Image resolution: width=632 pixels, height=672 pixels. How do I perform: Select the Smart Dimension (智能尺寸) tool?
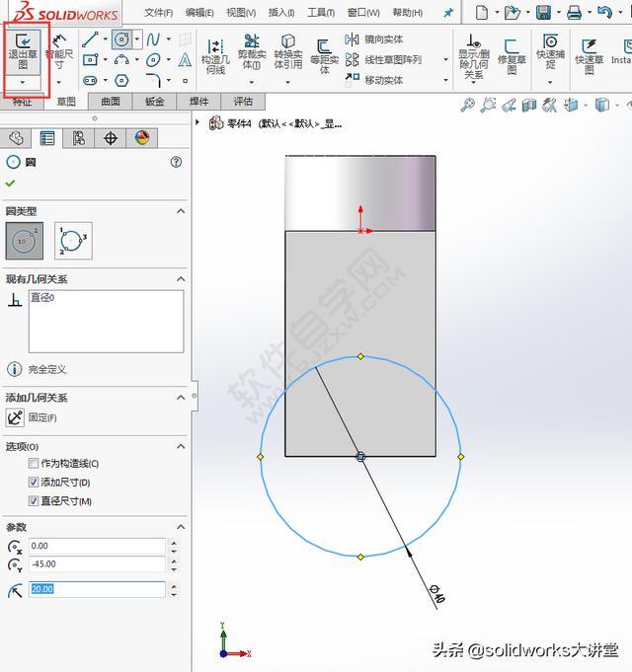(x=59, y=52)
